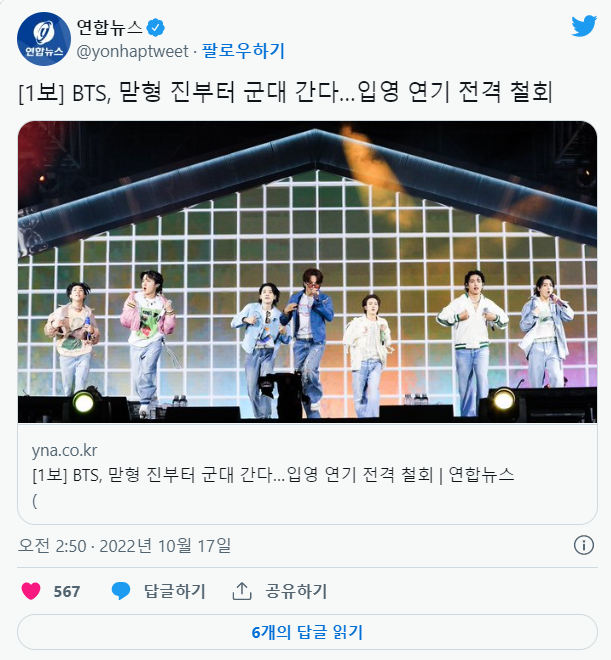Click 공유하기 share label
This screenshot has width=611, height=660.
click(x=296, y=591)
